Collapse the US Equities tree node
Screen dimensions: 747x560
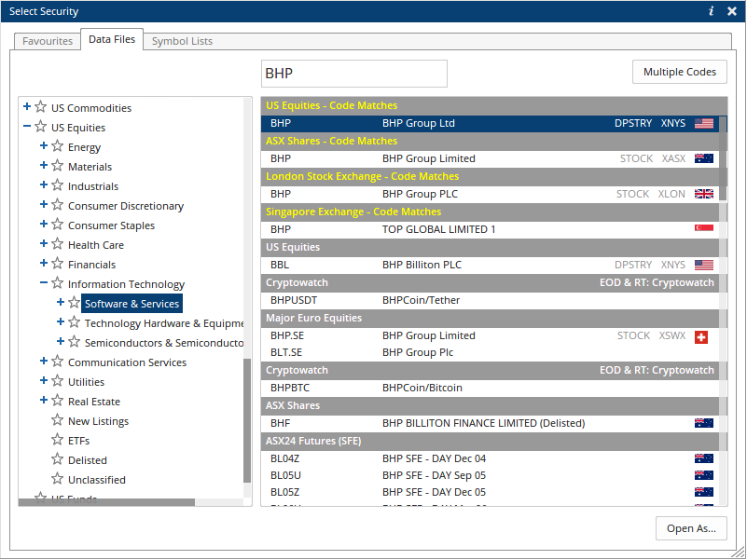coord(27,126)
